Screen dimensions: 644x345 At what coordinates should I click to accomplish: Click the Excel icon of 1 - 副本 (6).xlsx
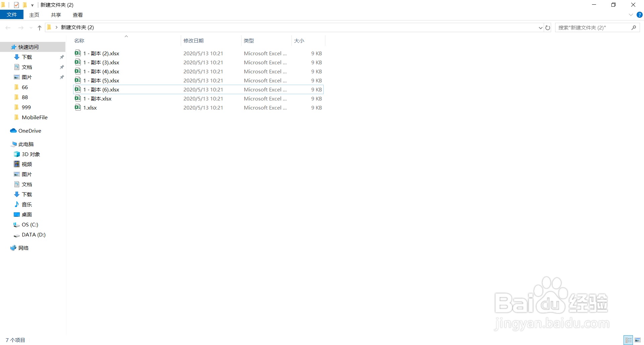[x=78, y=89]
